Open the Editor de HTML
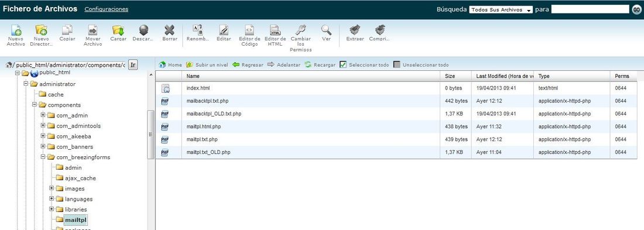The image size is (644, 230). click(x=275, y=30)
